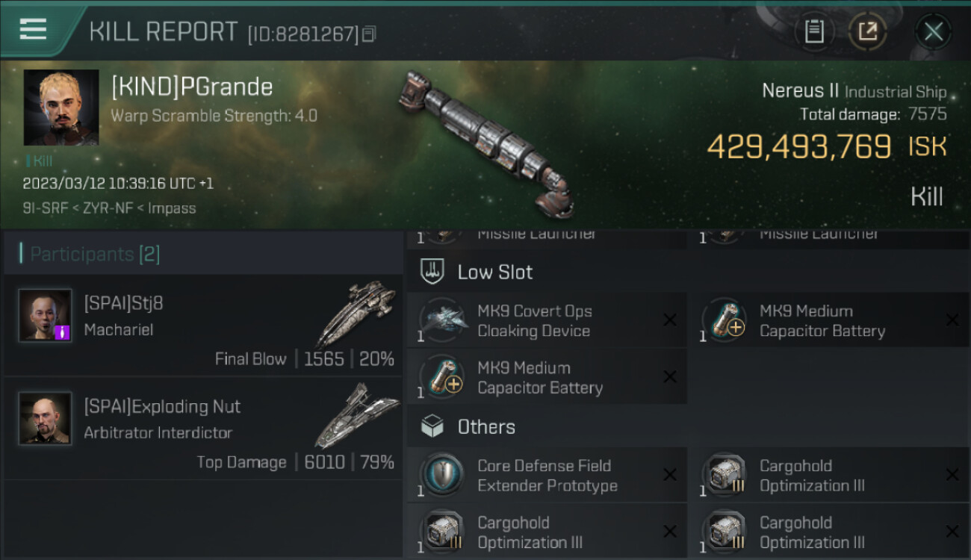Tap the X beside Covert Ops Cloaking Device
The image size is (971, 560).
coord(670,320)
